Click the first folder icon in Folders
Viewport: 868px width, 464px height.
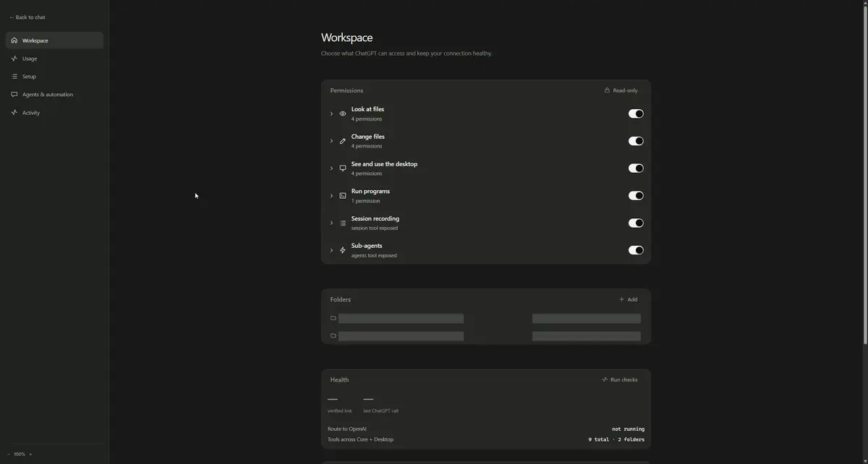point(333,318)
